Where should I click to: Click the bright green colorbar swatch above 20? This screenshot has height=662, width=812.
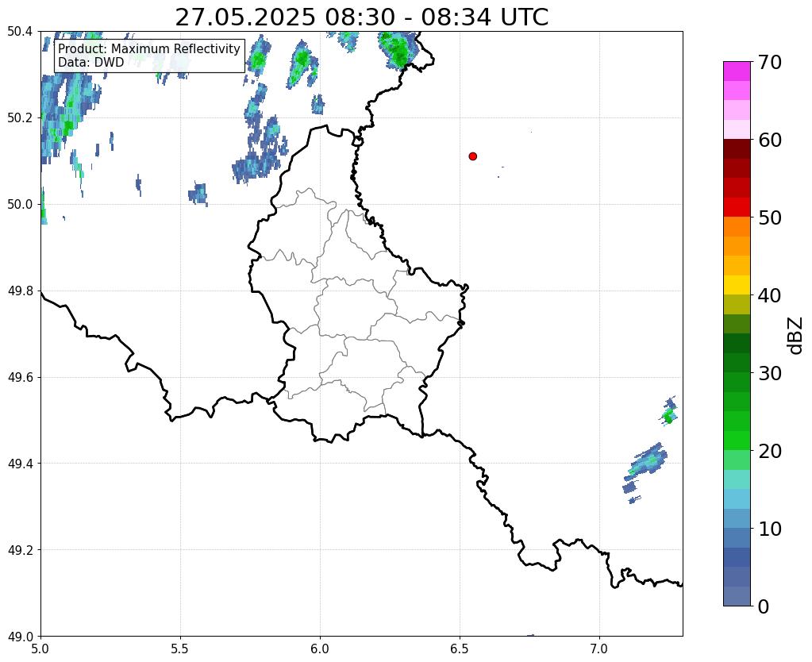[x=737, y=441]
